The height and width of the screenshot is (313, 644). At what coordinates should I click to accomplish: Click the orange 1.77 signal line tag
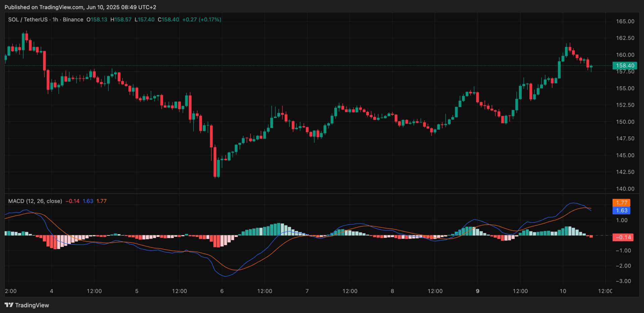621,203
